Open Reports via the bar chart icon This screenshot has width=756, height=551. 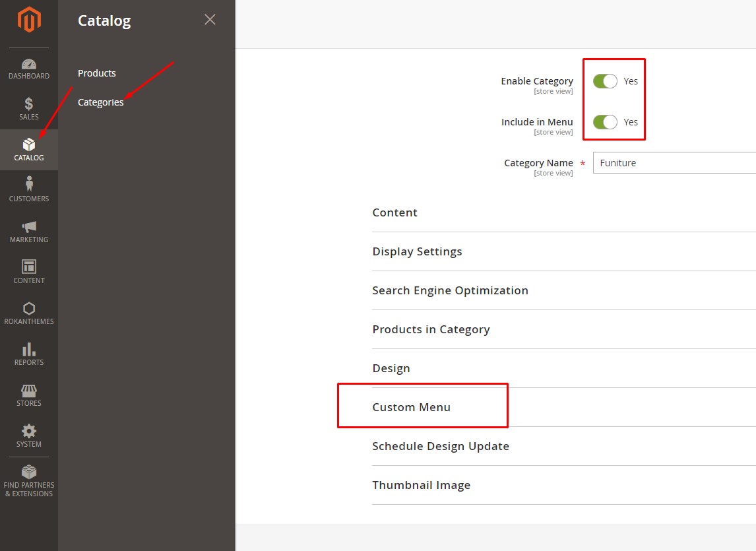point(29,349)
